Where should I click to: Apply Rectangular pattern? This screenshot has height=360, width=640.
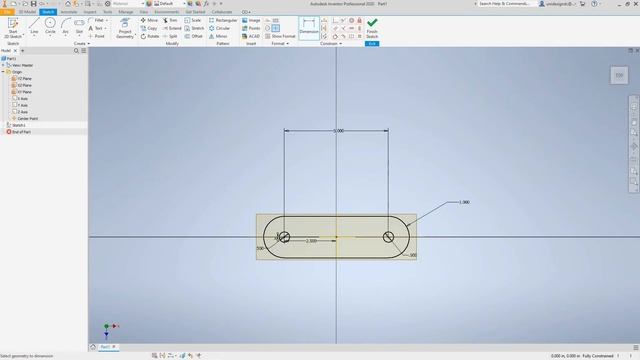[223, 20]
